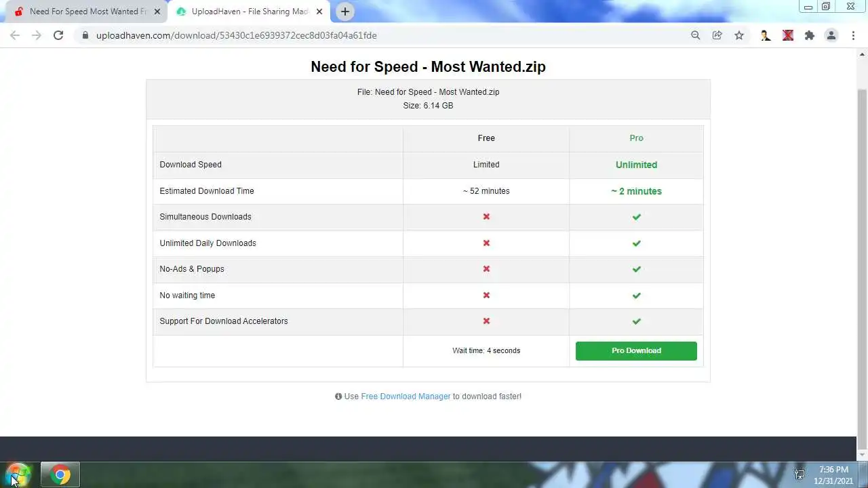Close the UploadHaven tab

coord(319,12)
